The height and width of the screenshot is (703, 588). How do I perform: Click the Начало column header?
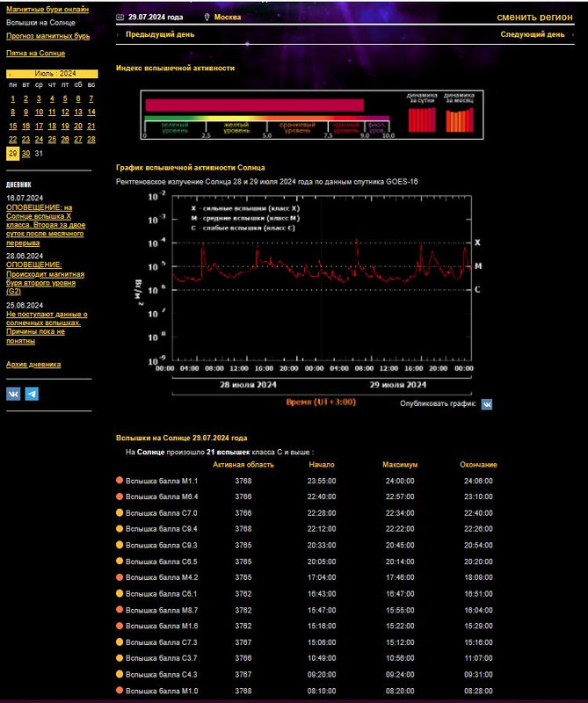tap(322, 465)
